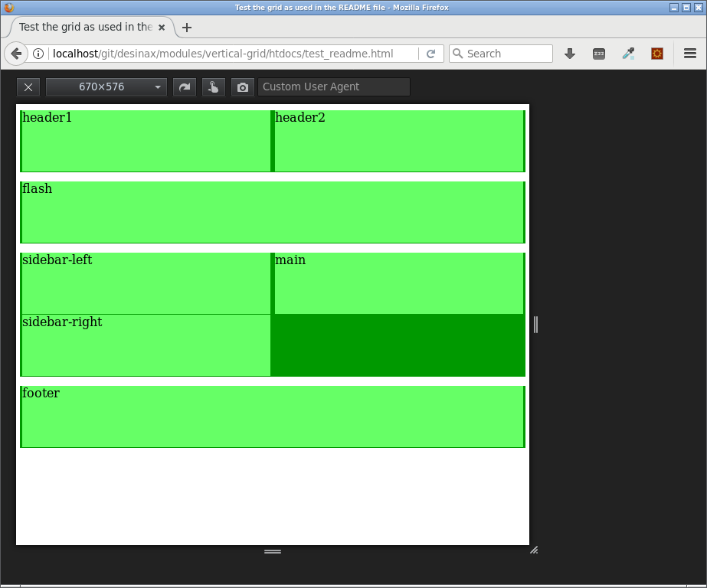Toggle touch event simulation
This screenshot has width=707, height=588.
tap(213, 87)
